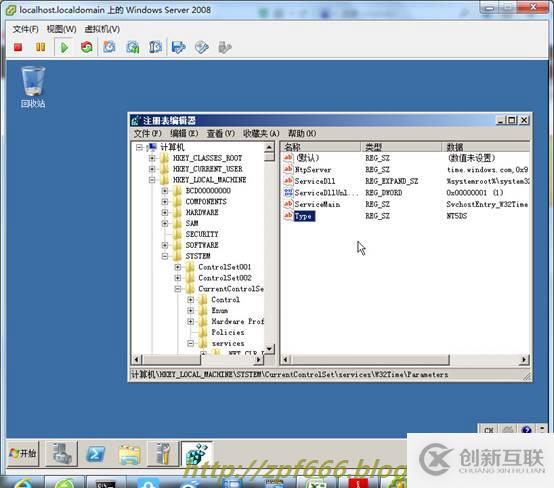Viewport: 554px width, 488px height.
Task: Expand the COMPONENTS key
Action: pyautogui.click(x=165, y=202)
